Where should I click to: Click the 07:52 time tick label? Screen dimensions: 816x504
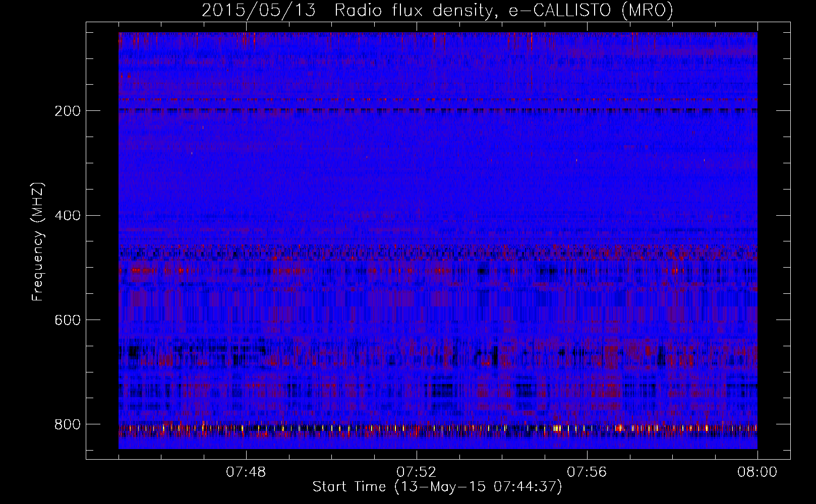point(417,472)
